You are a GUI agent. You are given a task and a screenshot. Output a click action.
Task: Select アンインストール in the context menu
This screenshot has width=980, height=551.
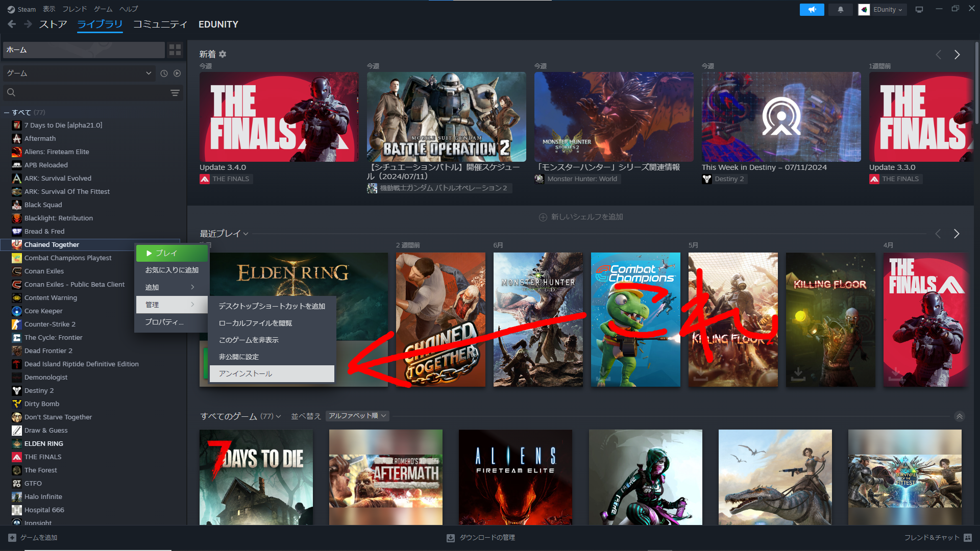tap(245, 373)
